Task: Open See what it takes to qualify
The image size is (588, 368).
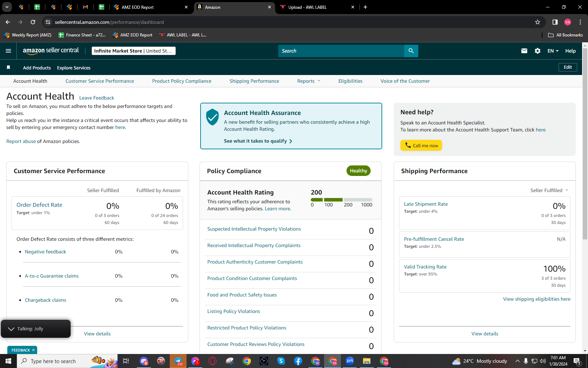Action: coord(258,141)
